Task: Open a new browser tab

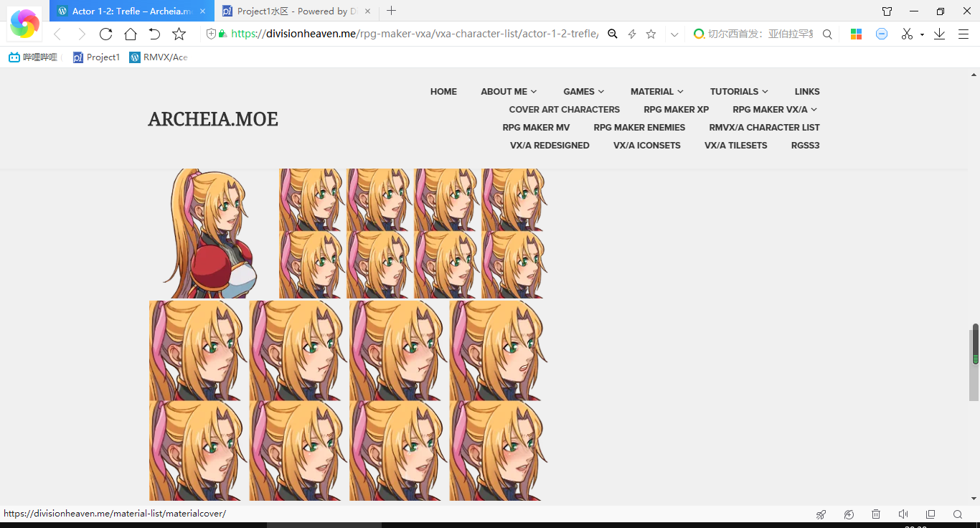Action: [391, 11]
